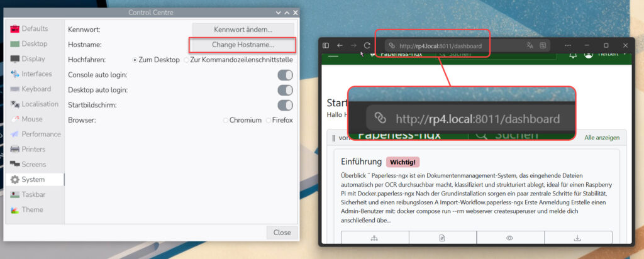Click the Change Hostname... button

pyautogui.click(x=243, y=45)
